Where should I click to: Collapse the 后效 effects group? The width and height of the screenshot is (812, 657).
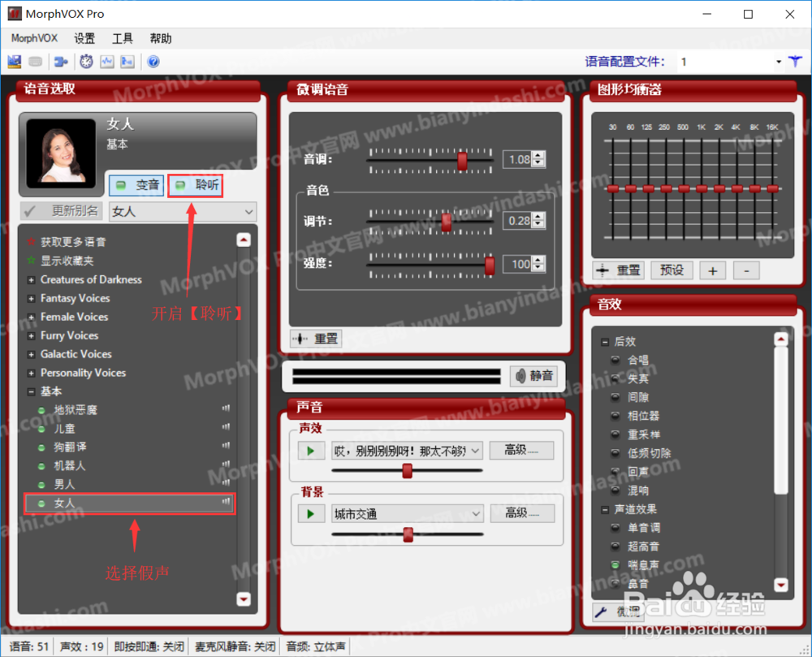coord(604,342)
